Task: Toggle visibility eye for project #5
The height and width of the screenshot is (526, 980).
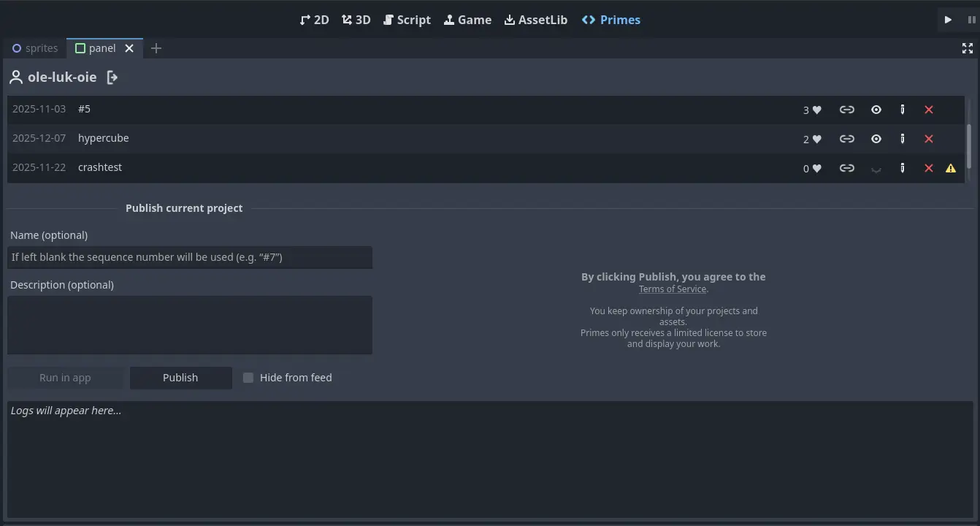Action: pos(876,110)
